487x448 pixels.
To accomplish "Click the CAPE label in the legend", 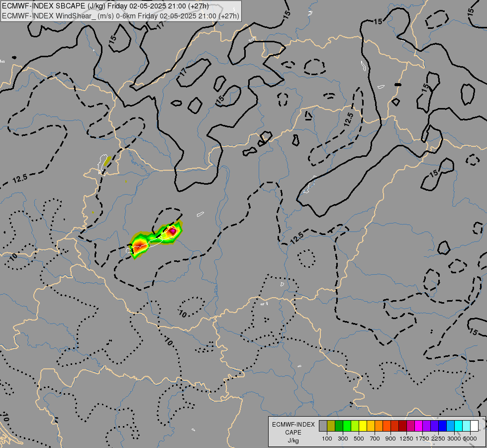I will [293, 433].
